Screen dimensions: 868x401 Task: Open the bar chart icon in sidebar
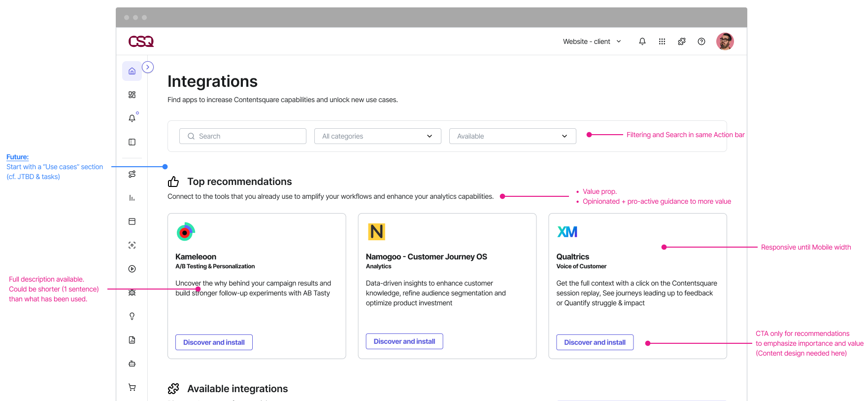pyautogui.click(x=132, y=198)
